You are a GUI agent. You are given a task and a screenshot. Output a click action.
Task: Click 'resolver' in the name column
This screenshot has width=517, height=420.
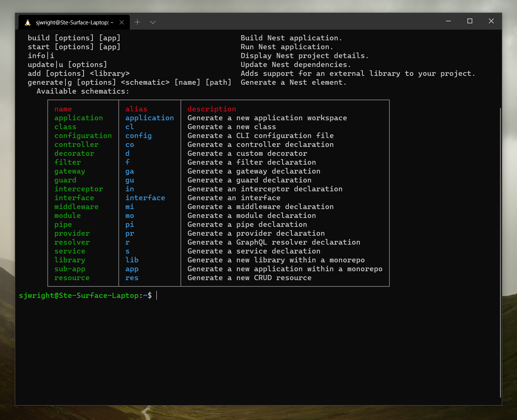click(x=72, y=242)
